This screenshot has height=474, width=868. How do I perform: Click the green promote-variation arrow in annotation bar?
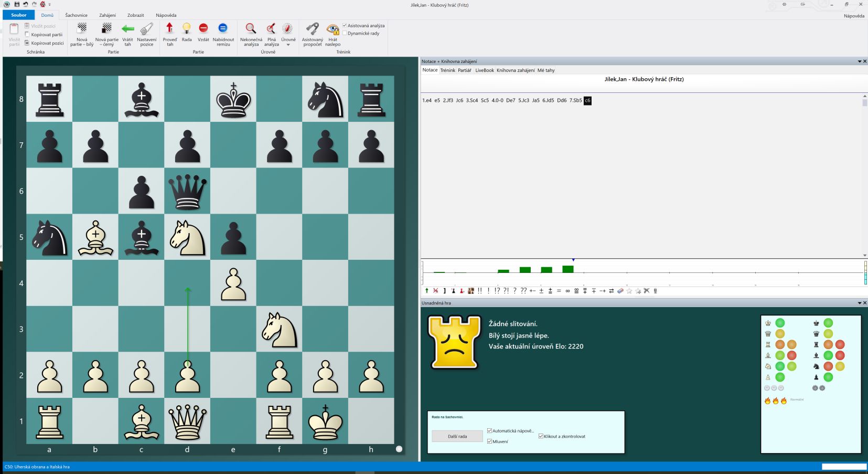(x=426, y=291)
